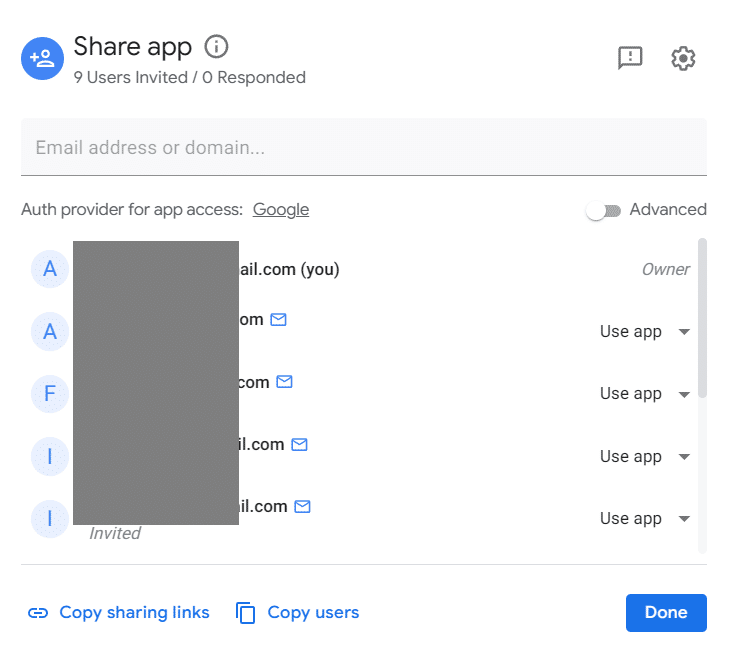Open the feedback speech bubble icon
The width and height of the screenshot is (729, 660).
pos(630,58)
